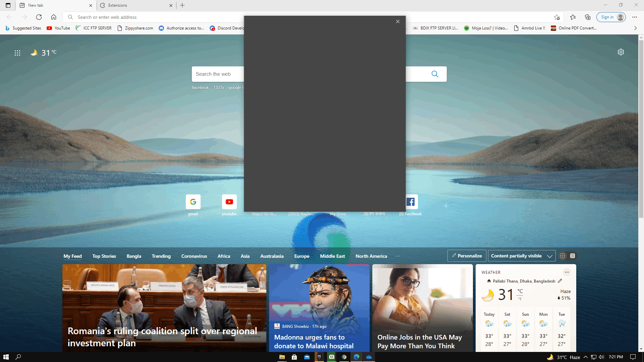Click the web search magnifier icon

click(435, 74)
